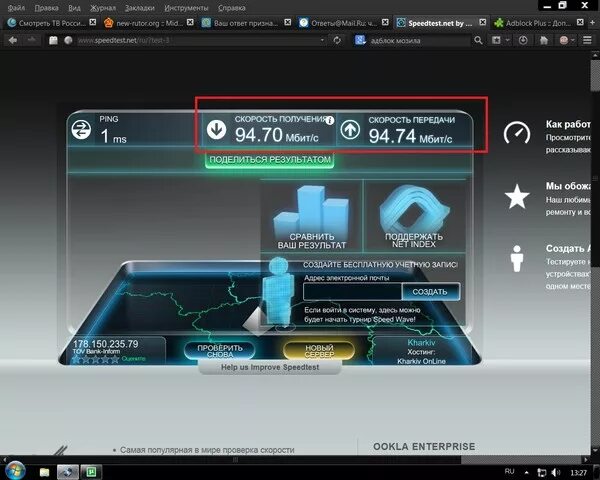The width and height of the screenshot is (600, 480).
Task: Click the red Adblock Plus toolbar icon
Action: [x=564, y=40]
